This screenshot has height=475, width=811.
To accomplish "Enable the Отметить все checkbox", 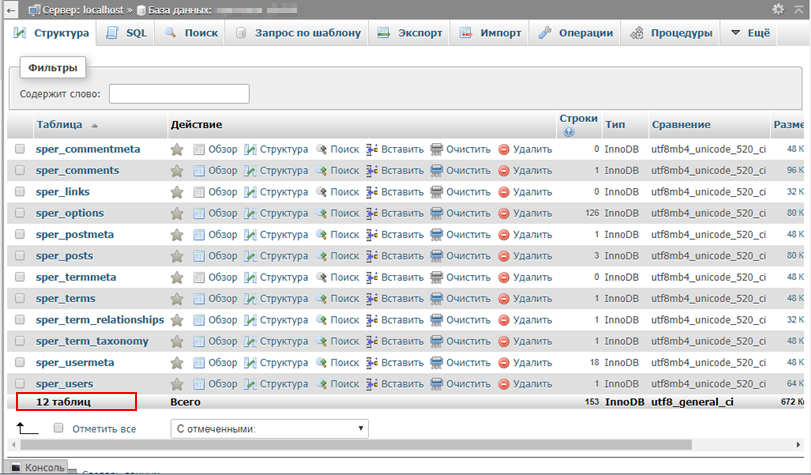I will pos(58,428).
